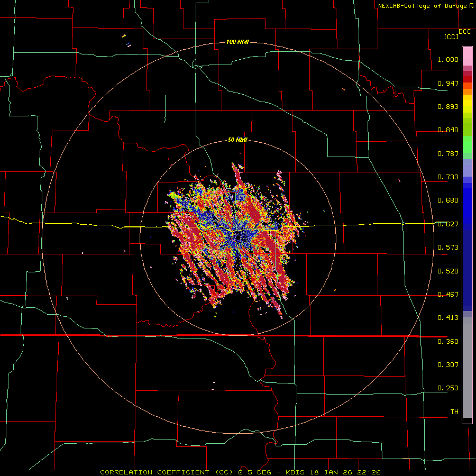Select the 1.000 value on the CC legend
This screenshot has height=476, width=476.
pos(448,59)
